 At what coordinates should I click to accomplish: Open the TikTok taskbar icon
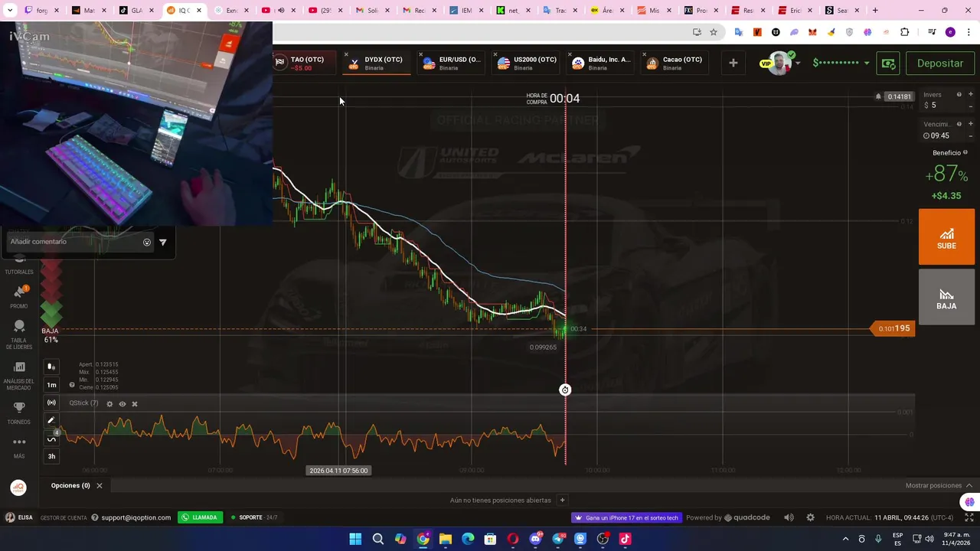pos(625,539)
